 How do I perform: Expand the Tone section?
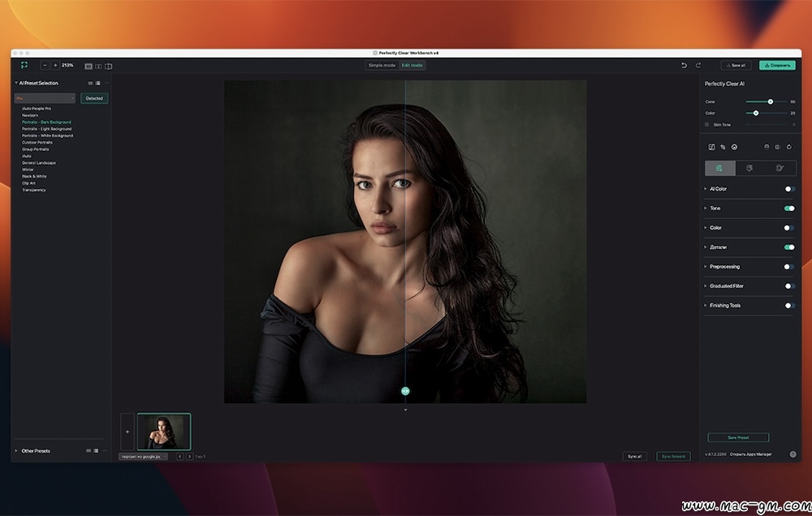coord(706,208)
